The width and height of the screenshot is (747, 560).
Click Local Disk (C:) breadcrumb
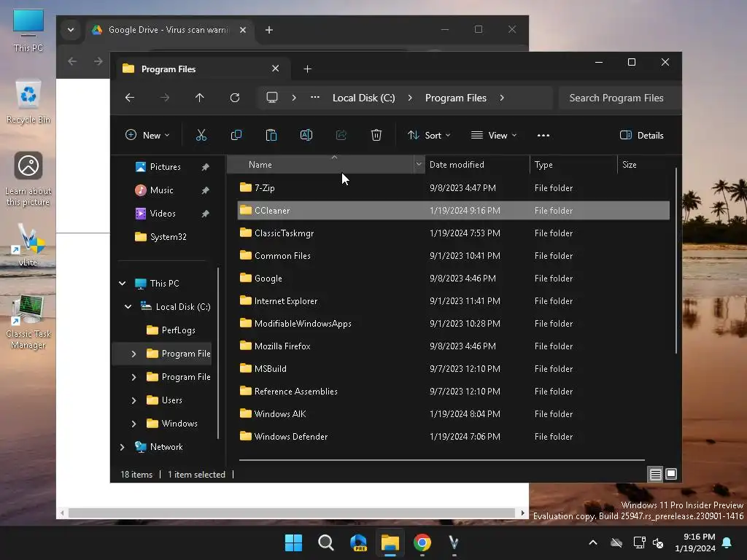(363, 98)
